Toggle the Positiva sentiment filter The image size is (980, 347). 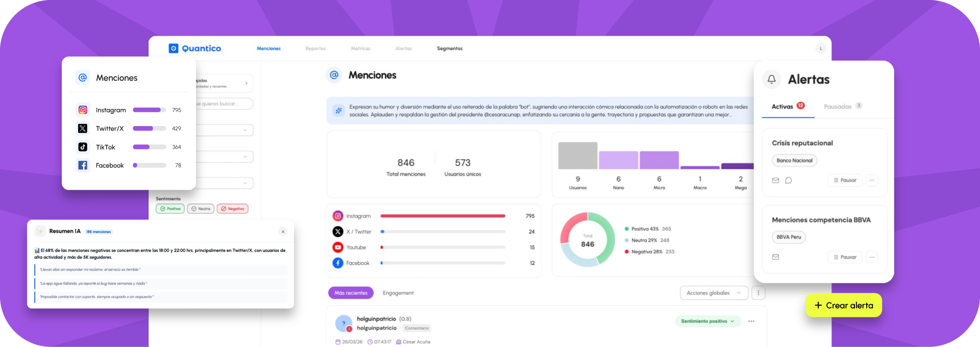(x=170, y=209)
